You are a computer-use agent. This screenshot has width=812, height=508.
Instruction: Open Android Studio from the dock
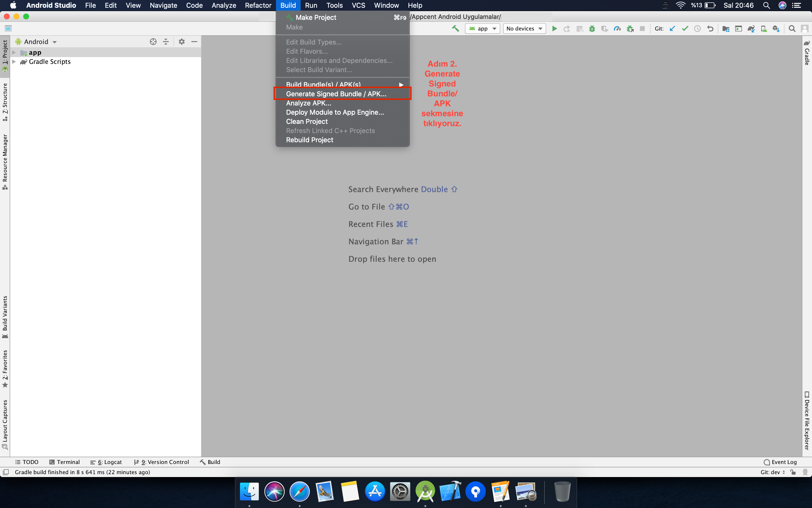tap(425, 491)
